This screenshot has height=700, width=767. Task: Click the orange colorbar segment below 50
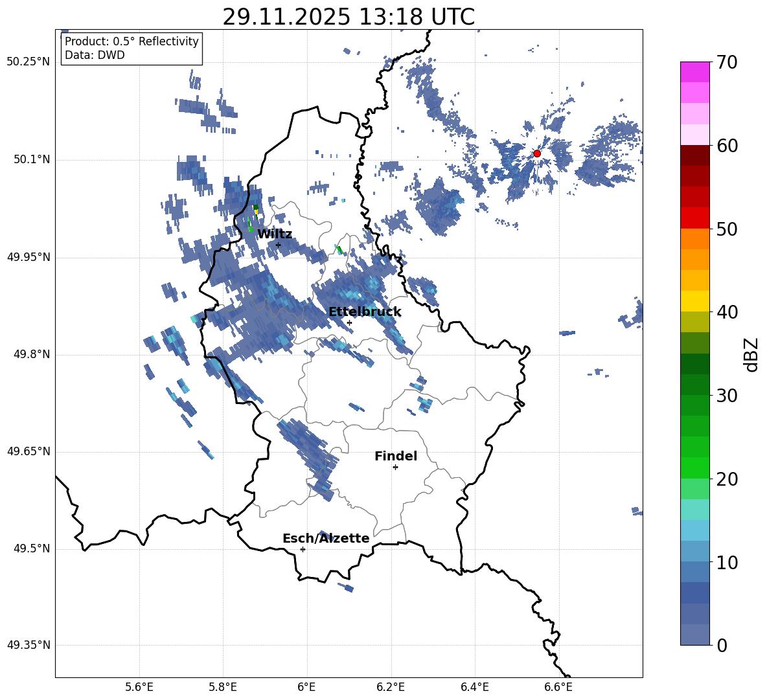[x=694, y=239]
